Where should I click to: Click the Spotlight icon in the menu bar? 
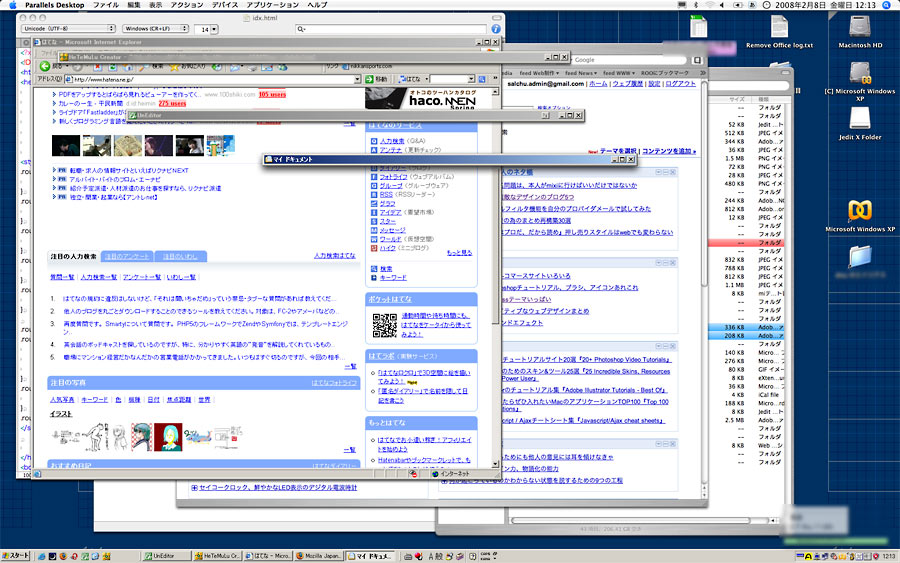(886, 5)
